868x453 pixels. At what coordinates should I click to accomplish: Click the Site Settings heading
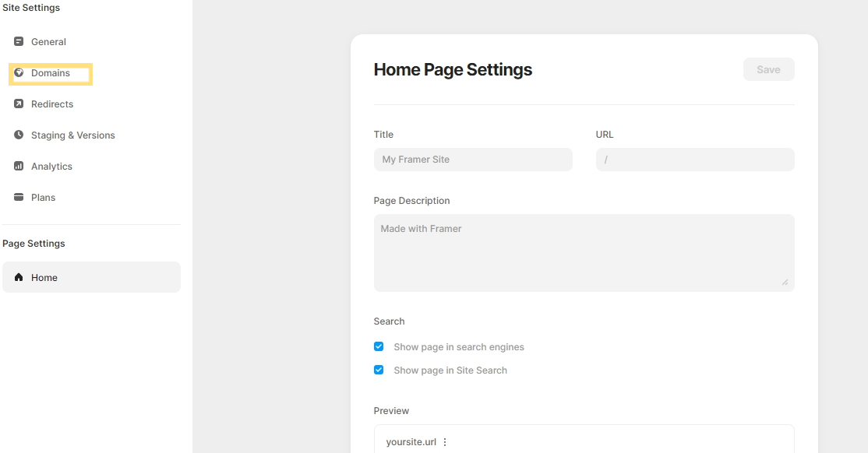click(31, 8)
